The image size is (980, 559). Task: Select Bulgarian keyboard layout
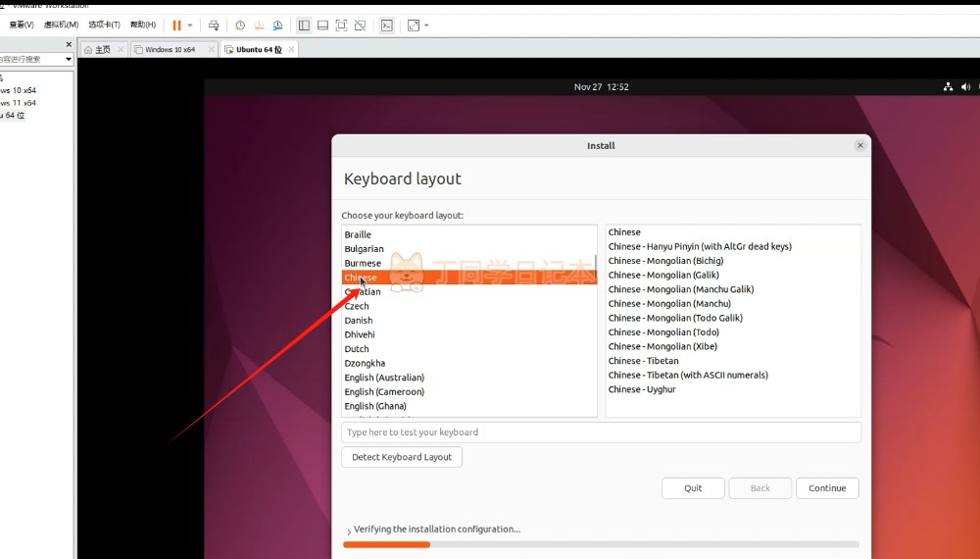468,249
